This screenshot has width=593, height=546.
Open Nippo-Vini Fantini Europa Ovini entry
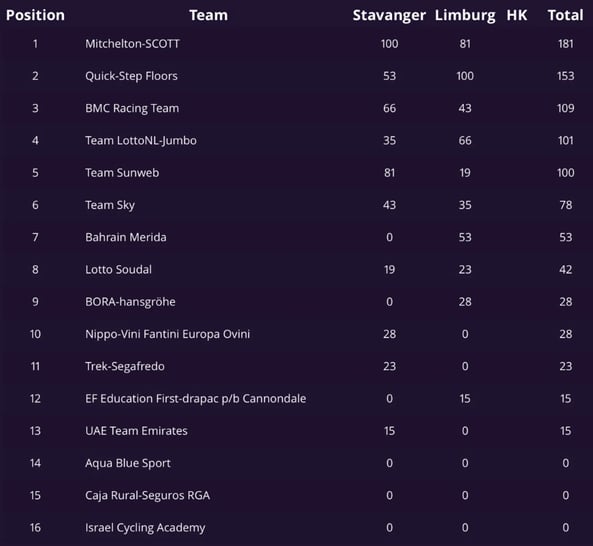click(x=168, y=334)
